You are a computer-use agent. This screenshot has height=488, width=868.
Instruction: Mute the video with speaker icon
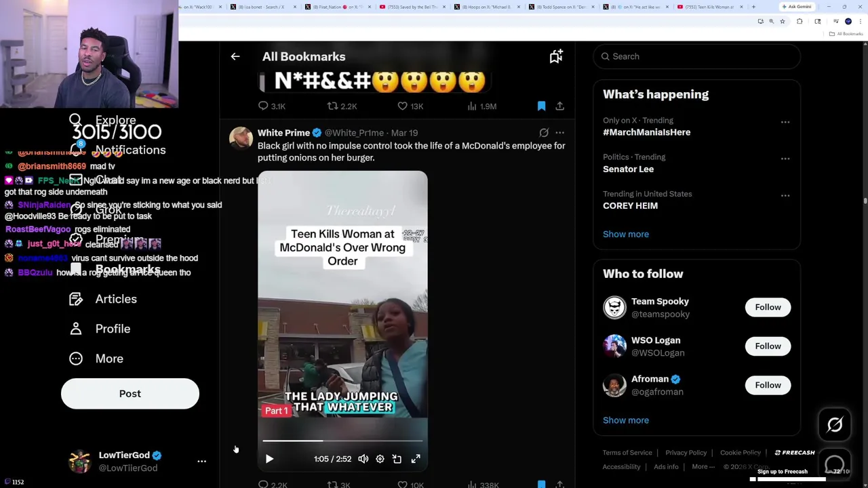tap(363, 459)
